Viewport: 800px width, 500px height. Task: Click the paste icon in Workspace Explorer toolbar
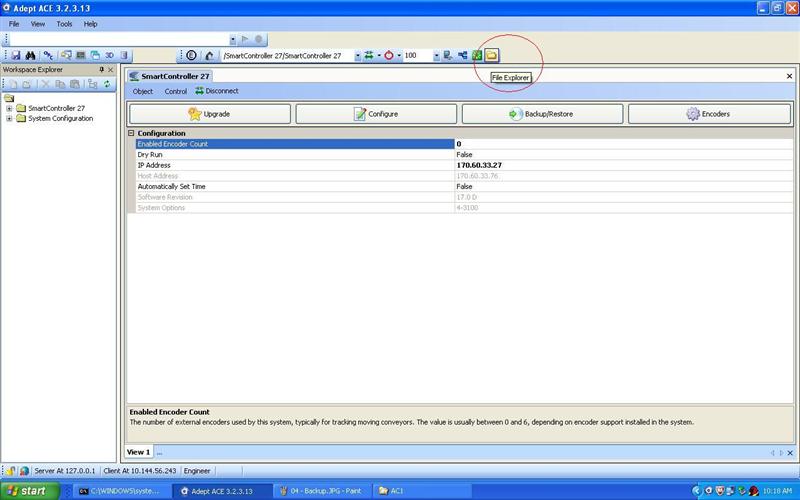[75, 84]
